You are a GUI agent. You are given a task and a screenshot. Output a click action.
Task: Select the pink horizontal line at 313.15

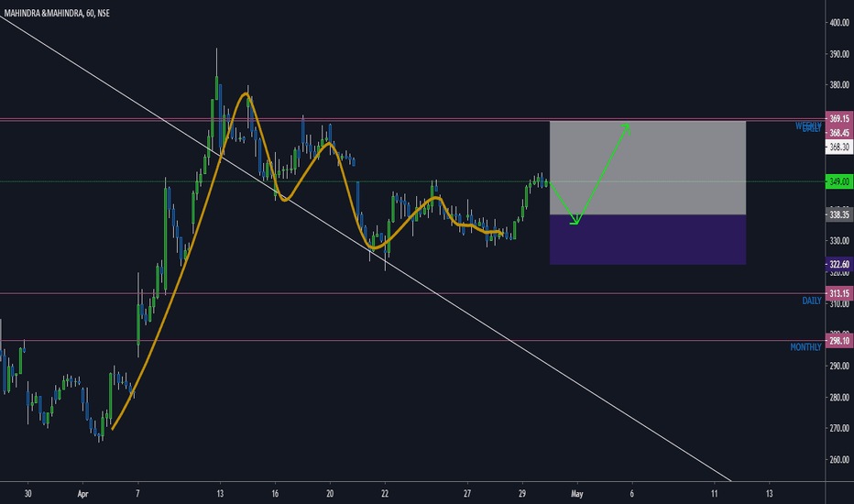pyautogui.click(x=413, y=293)
